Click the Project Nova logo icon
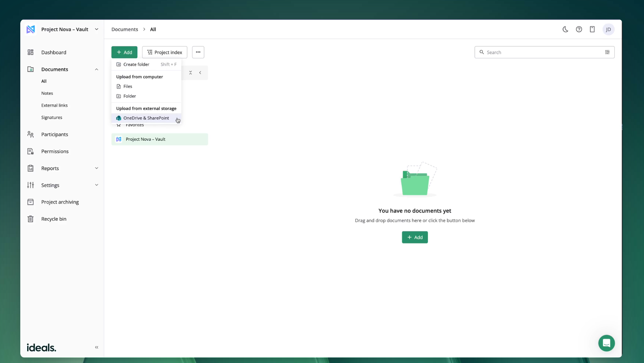 click(31, 29)
